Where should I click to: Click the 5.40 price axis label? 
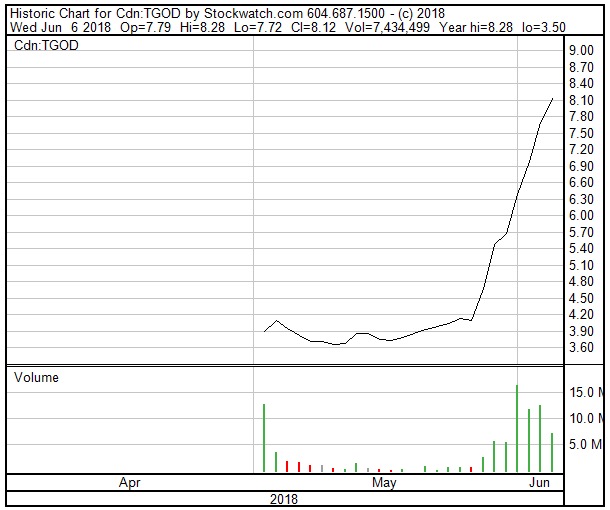coord(581,248)
